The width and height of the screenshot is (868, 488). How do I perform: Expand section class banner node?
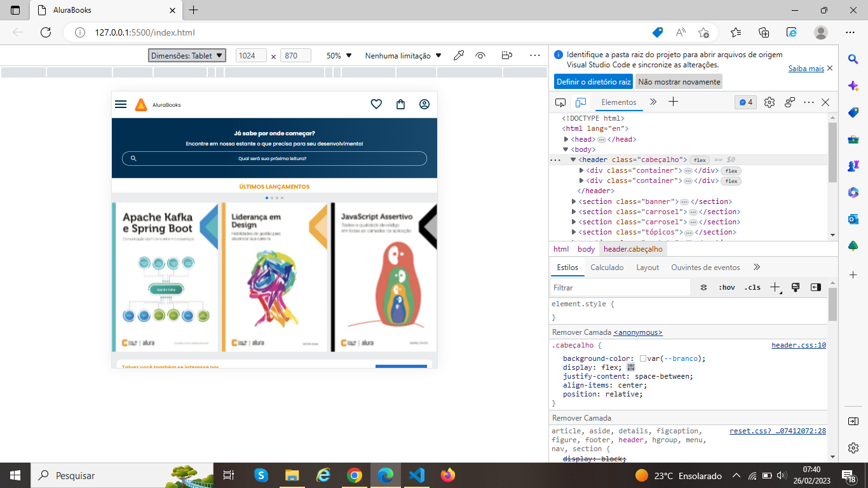click(574, 201)
